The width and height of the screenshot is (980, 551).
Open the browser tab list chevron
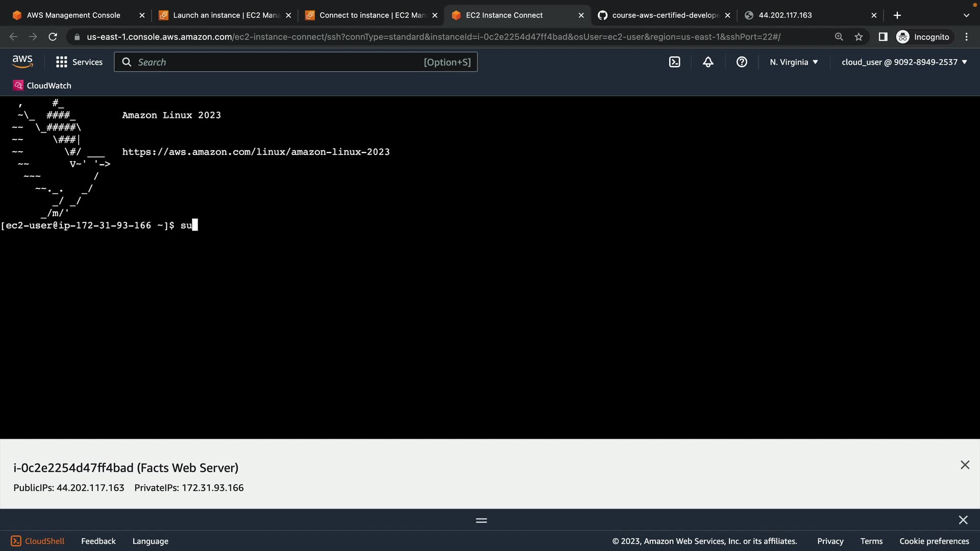point(966,15)
